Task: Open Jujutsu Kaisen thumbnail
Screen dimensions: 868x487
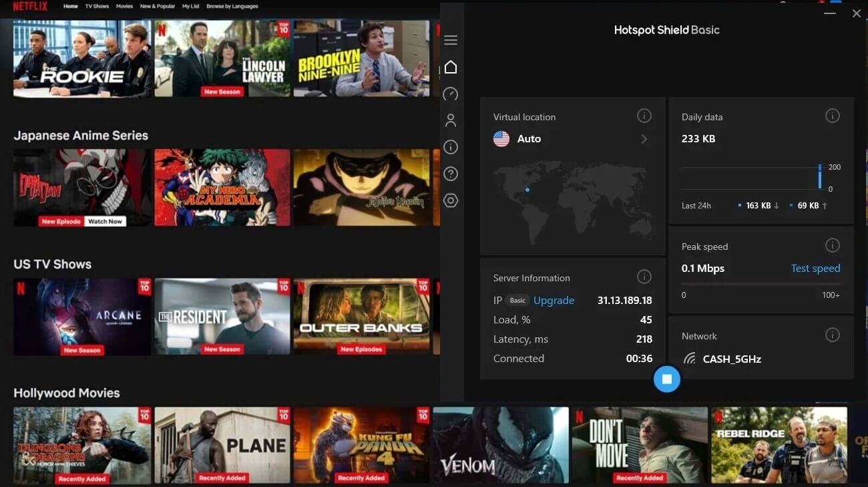Action: point(361,187)
